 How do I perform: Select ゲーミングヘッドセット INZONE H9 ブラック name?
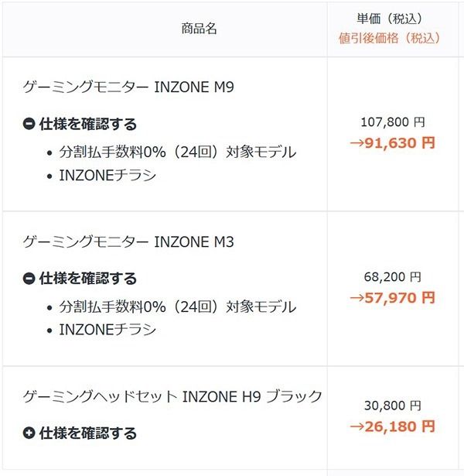[x=172, y=396]
